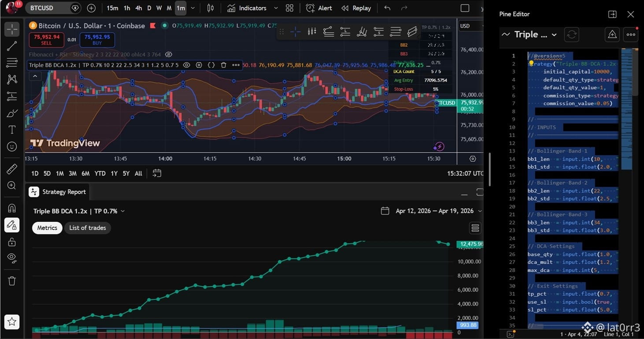
Task: Toggle lock all drawing tools
Action: (12, 242)
